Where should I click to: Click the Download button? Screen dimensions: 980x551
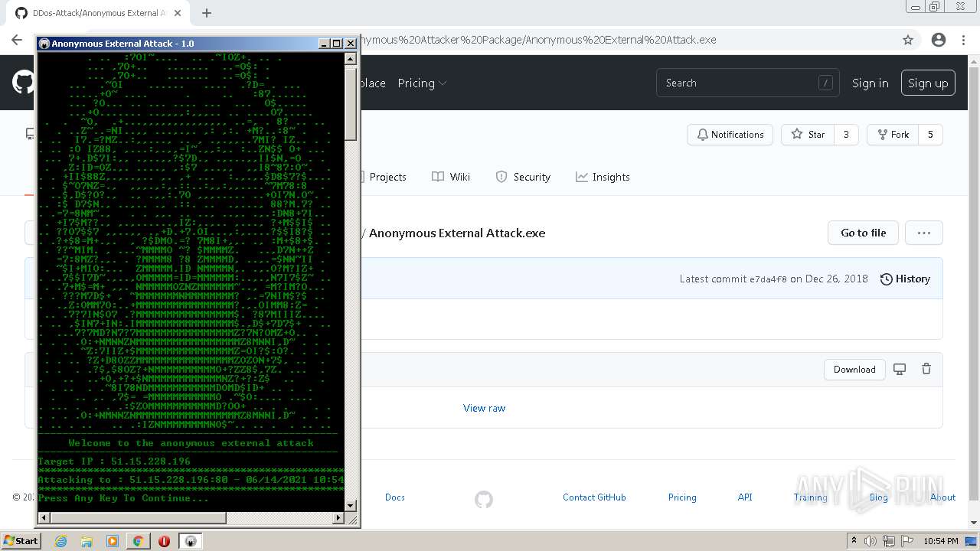pos(854,369)
